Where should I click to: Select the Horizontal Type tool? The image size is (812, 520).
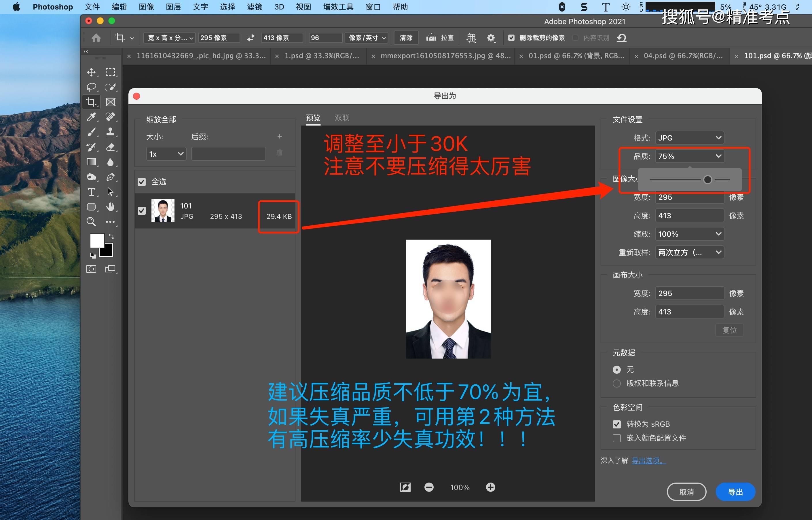coord(91,192)
